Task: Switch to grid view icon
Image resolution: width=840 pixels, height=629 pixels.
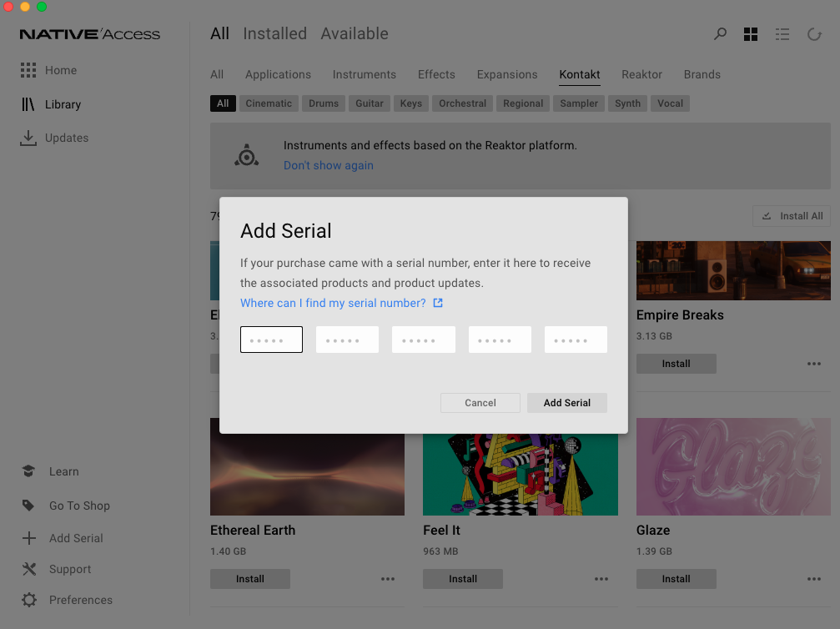Action: pyautogui.click(x=751, y=34)
